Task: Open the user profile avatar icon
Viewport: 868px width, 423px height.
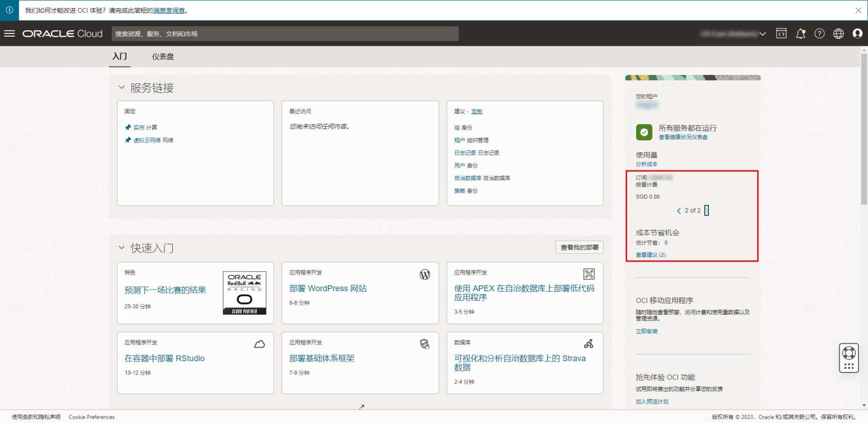Action: [x=857, y=33]
